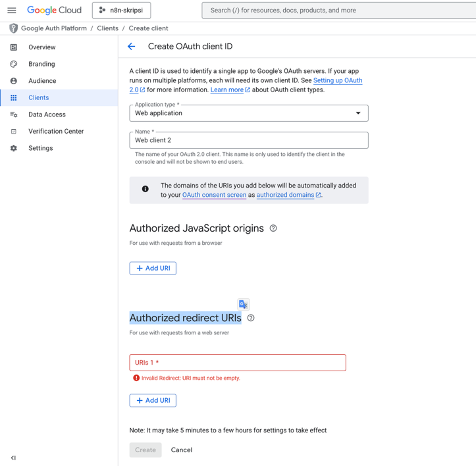Open the n8n-skripsi project selector
This screenshot has width=476, height=466.
[x=121, y=11]
